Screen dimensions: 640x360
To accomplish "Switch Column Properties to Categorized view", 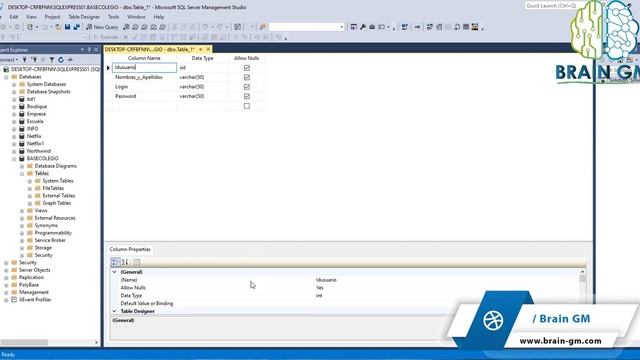I will pyautogui.click(x=116, y=262).
